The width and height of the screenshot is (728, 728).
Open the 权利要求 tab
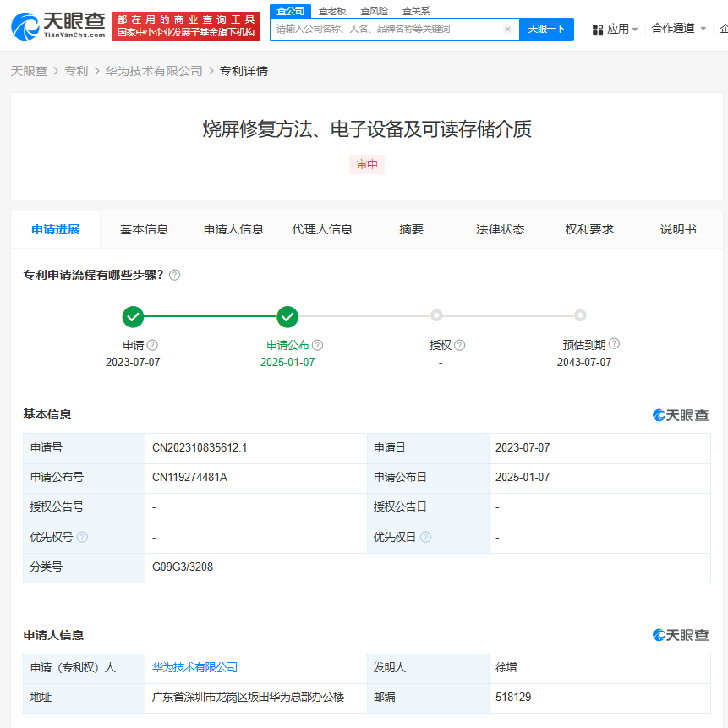(x=589, y=229)
